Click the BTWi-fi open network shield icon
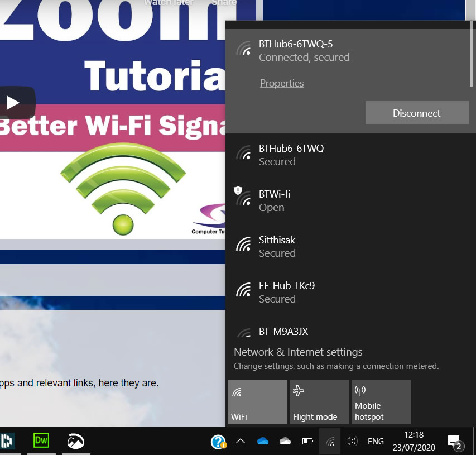This screenshot has height=455, width=476. click(x=238, y=190)
